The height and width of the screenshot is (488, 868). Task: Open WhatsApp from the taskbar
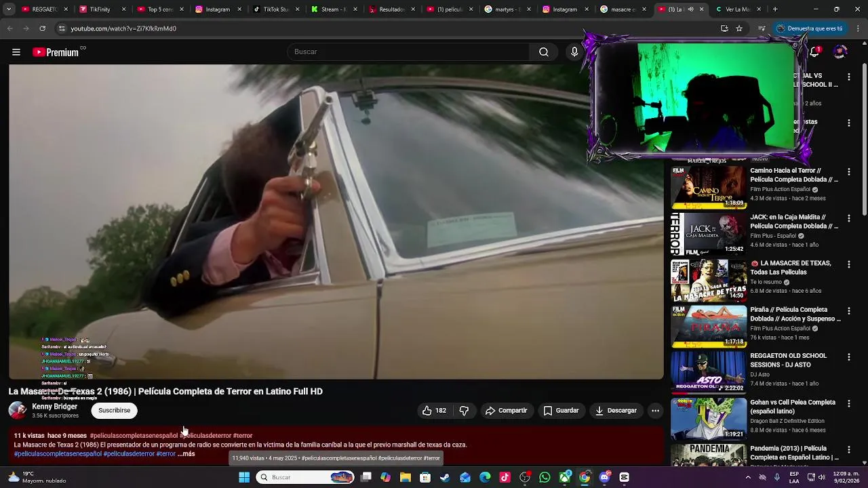point(545,477)
